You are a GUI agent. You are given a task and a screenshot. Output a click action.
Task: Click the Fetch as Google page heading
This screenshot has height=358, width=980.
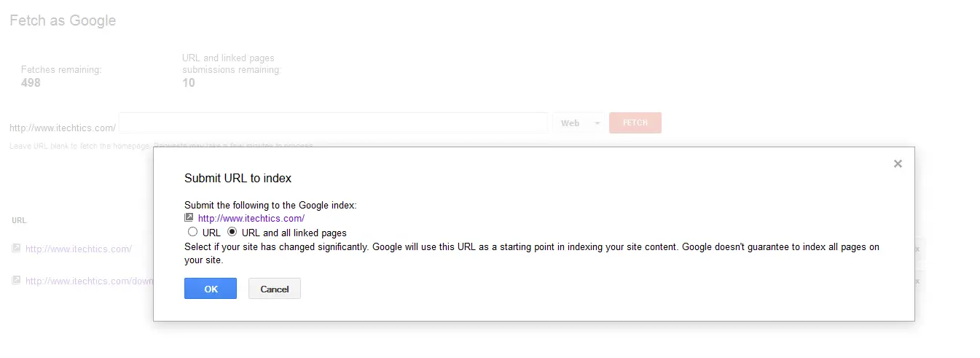(63, 20)
